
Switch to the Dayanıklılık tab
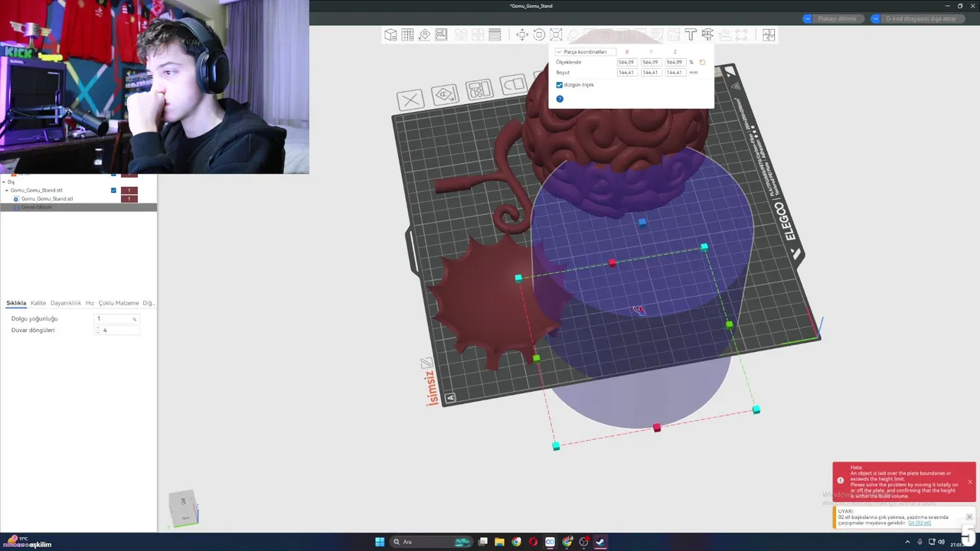(x=66, y=303)
